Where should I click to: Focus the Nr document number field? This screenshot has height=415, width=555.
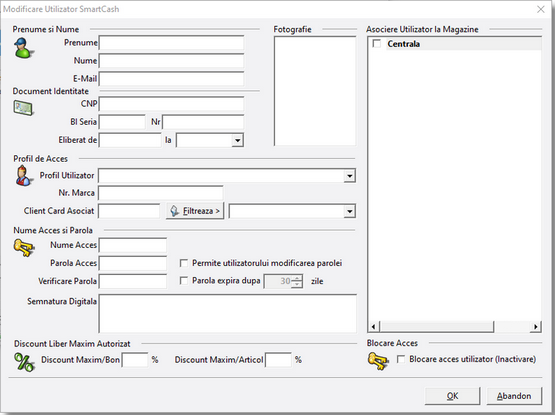point(203,122)
